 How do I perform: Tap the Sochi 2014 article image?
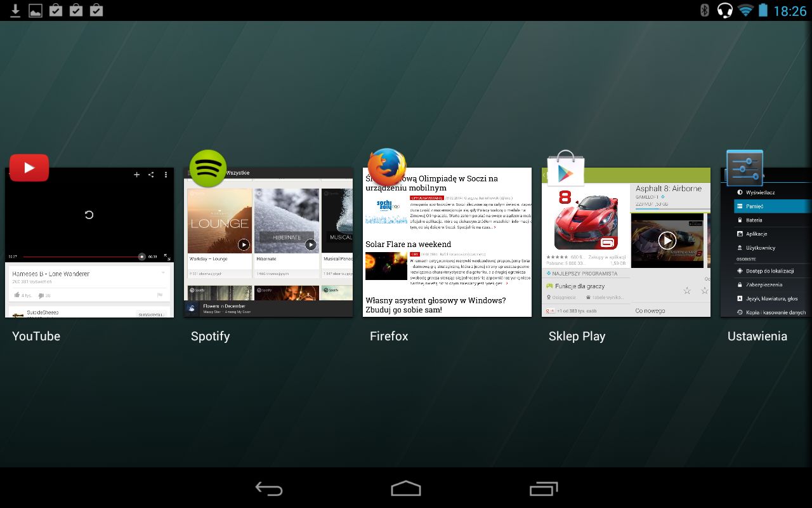coord(386,210)
